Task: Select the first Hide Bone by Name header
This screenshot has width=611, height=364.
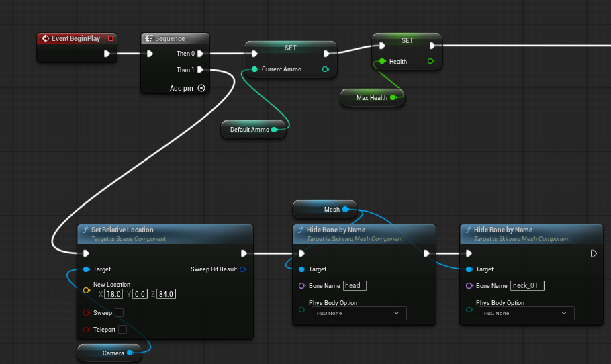Action: [364, 234]
